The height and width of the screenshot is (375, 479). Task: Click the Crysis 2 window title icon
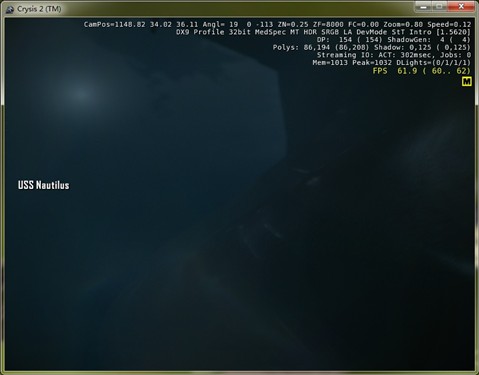tap(10, 9)
